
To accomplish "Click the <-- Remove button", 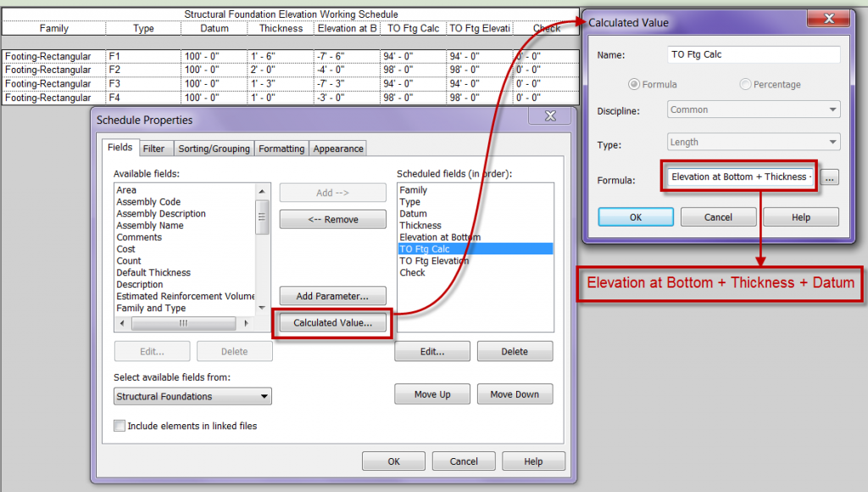I will click(x=332, y=220).
